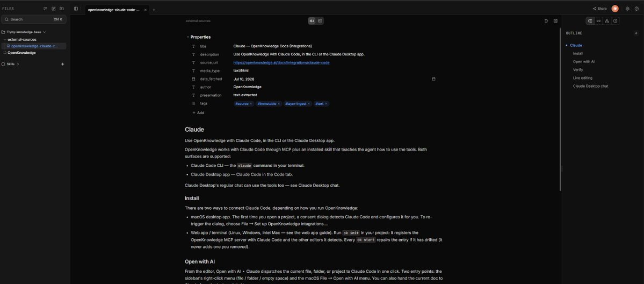Jump to Install in outline
644x284 pixels.
(x=578, y=53)
